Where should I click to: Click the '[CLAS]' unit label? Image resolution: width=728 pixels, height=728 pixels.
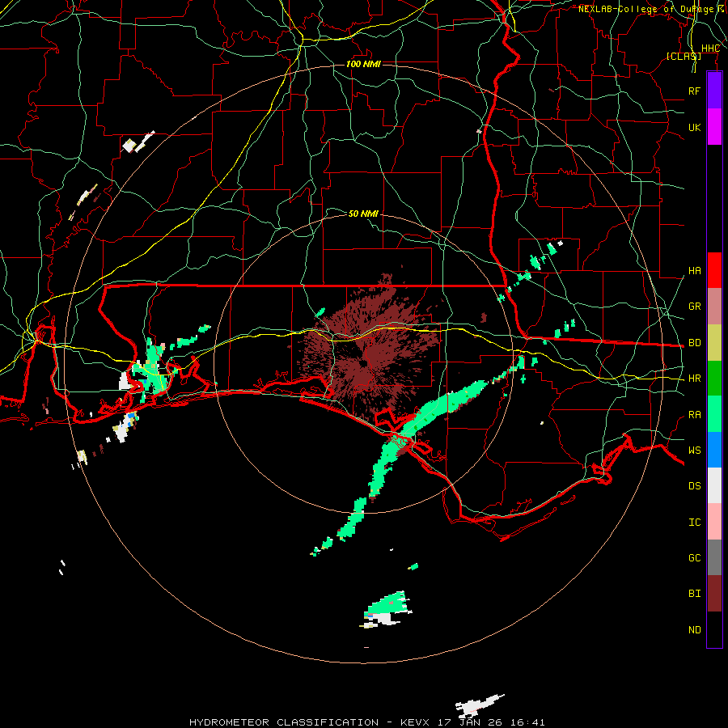[x=684, y=56]
